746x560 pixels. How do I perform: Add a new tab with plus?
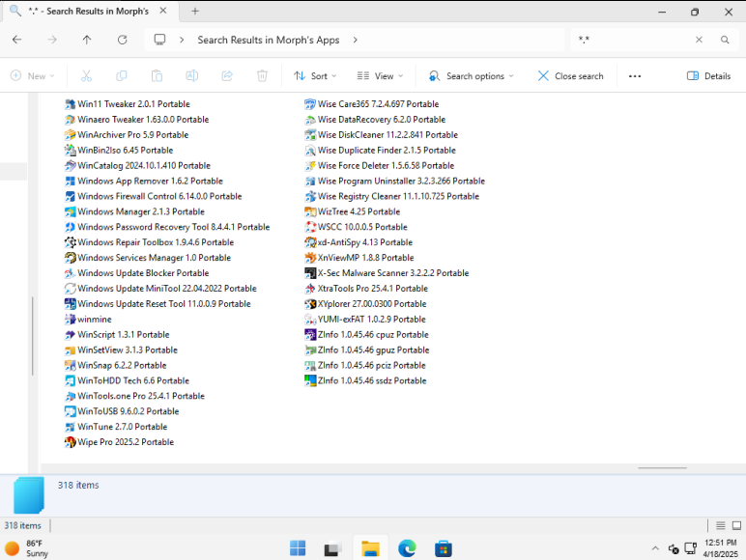(195, 11)
